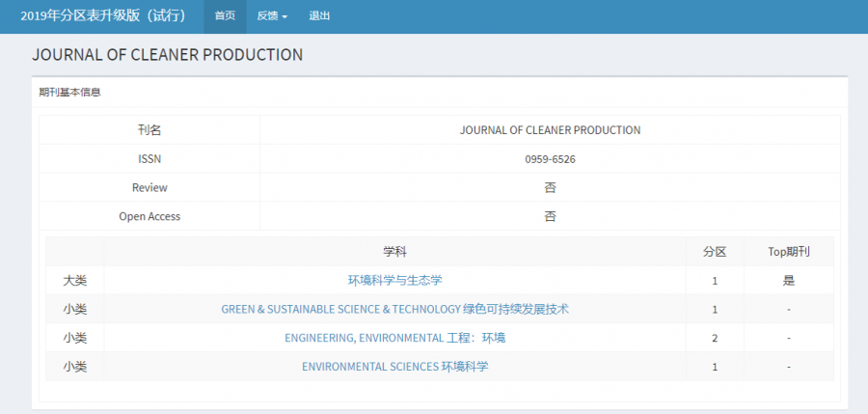This screenshot has width=868, height=414.
Task: Click the 大类 row label
Action: [x=75, y=281]
